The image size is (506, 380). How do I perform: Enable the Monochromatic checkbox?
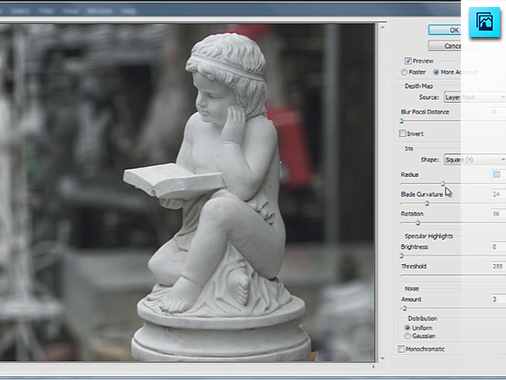pyautogui.click(x=401, y=349)
